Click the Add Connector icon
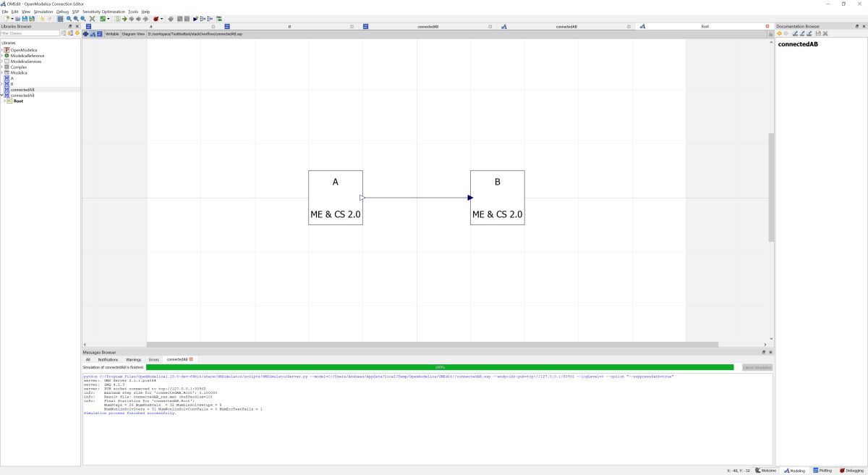The height and width of the screenshot is (475, 868). tap(195, 19)
